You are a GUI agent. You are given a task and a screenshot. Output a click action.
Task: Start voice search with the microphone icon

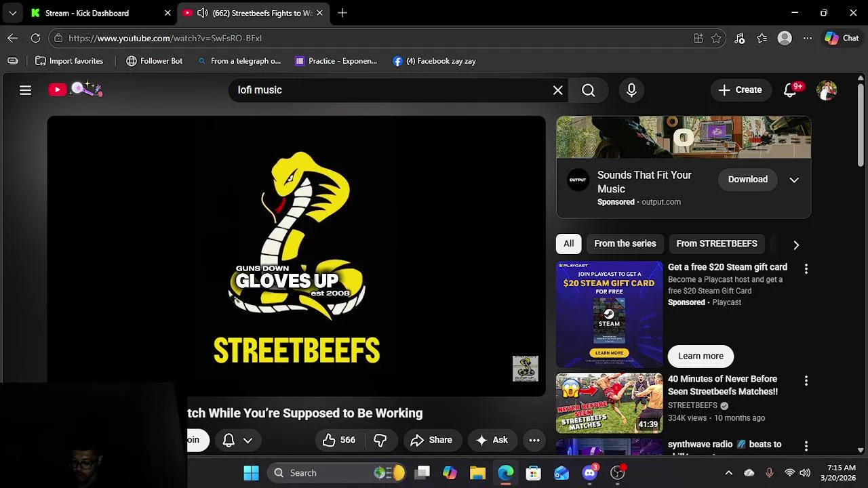(631, 89)
